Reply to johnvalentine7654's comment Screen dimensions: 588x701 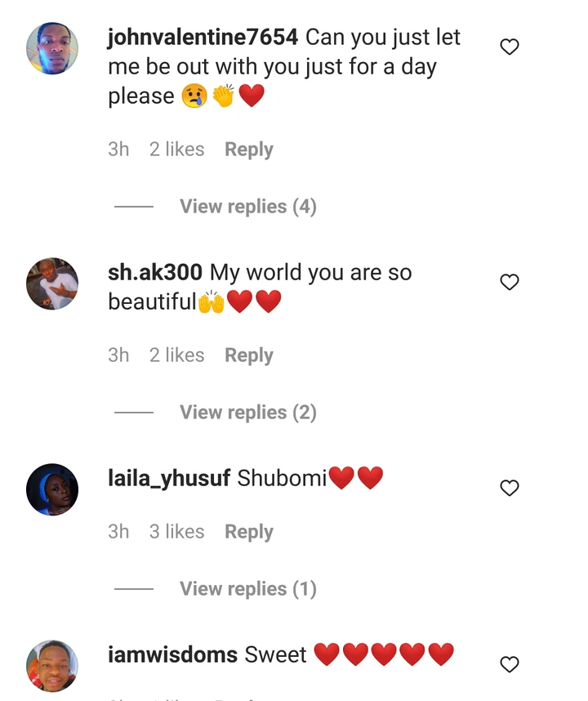[249, 150]
